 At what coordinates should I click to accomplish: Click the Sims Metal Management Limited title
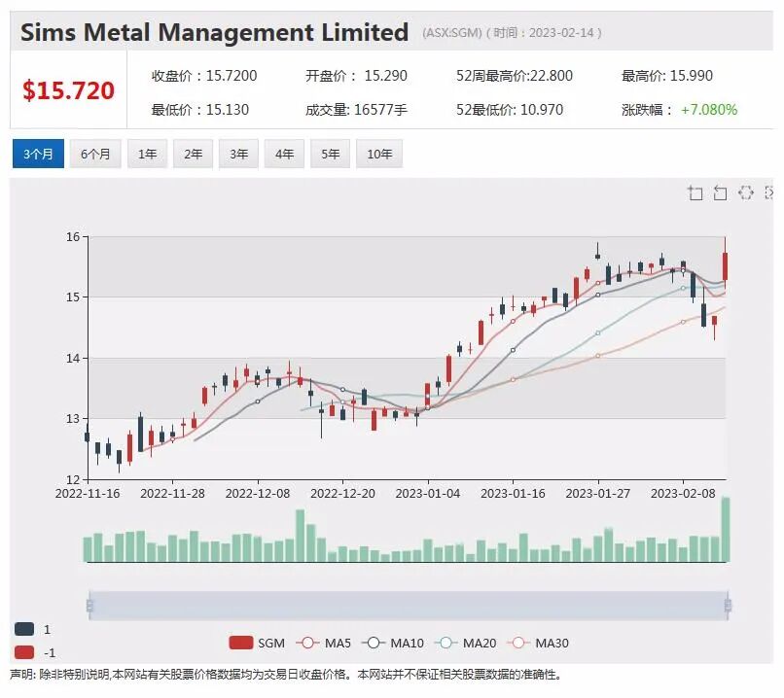coord(215,32)
